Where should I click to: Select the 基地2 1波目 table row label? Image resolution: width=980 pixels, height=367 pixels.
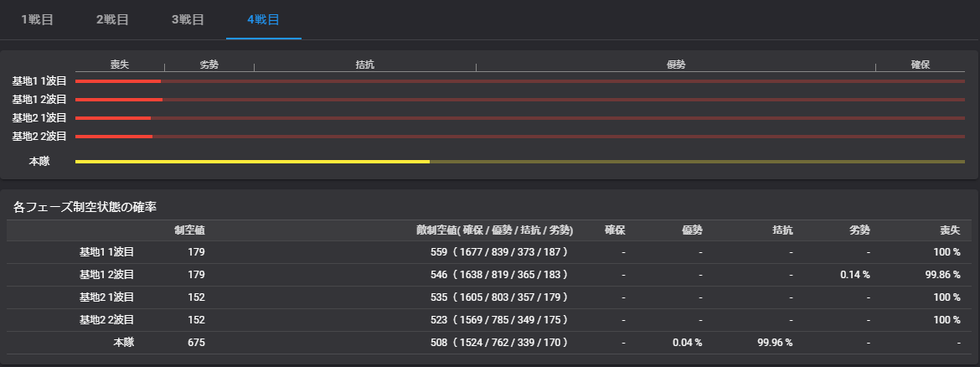(x=106, y=297)
